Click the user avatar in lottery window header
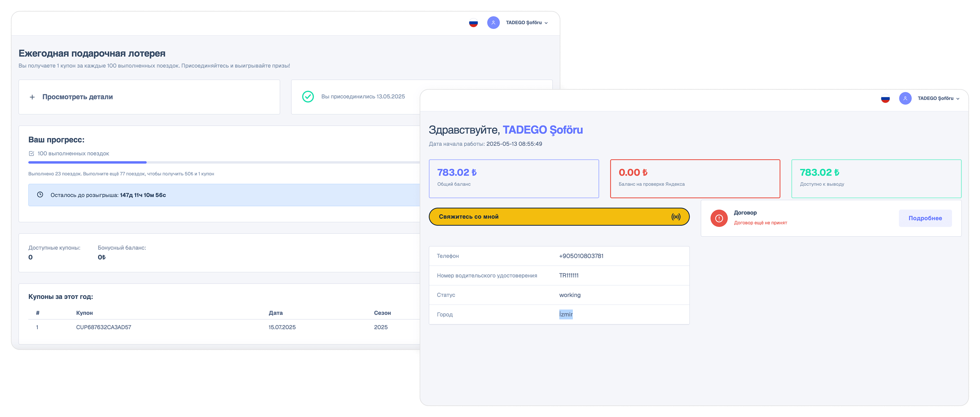 coord(493,23)
